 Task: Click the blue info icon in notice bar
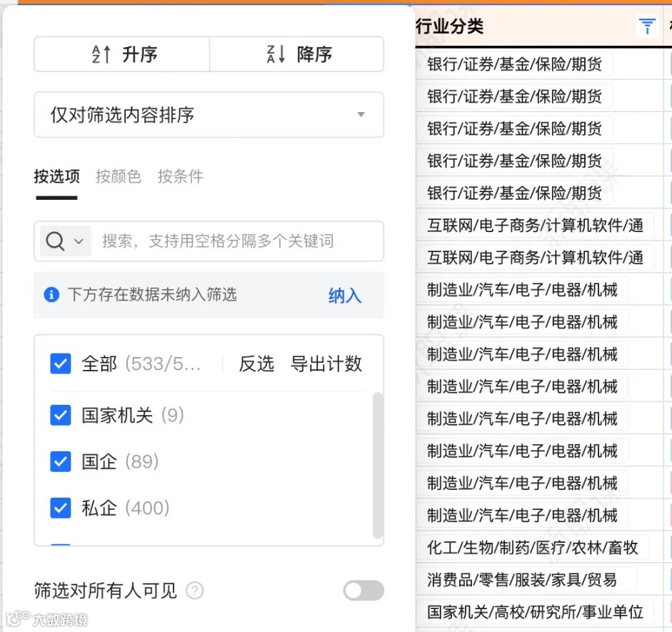click(50, 295)
